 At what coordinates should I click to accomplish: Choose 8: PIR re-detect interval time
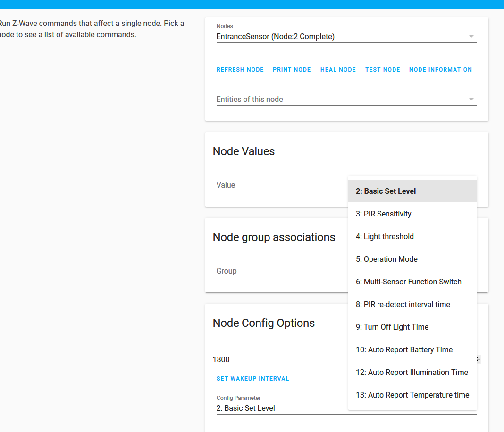coord(412,305)
